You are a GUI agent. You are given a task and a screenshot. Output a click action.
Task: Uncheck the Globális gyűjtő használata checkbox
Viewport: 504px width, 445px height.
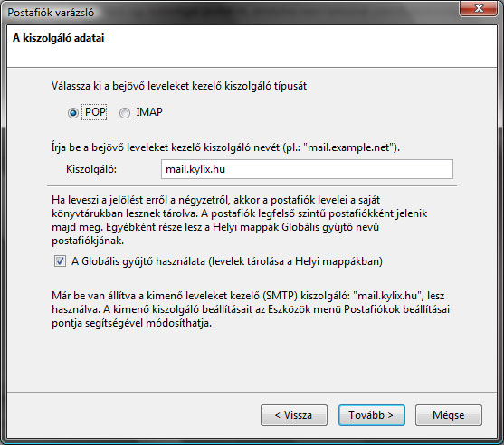pos(60,260)
